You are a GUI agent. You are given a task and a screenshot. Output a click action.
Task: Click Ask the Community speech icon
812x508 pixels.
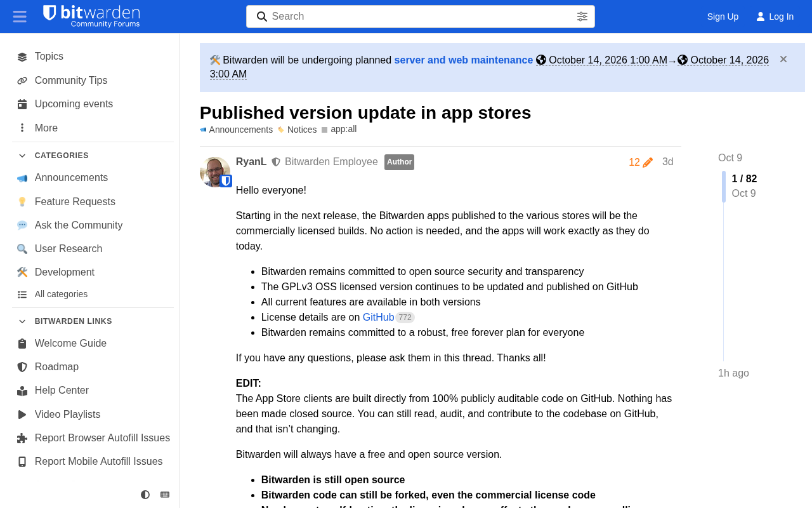pyautogui.click(x=22, y=225)
